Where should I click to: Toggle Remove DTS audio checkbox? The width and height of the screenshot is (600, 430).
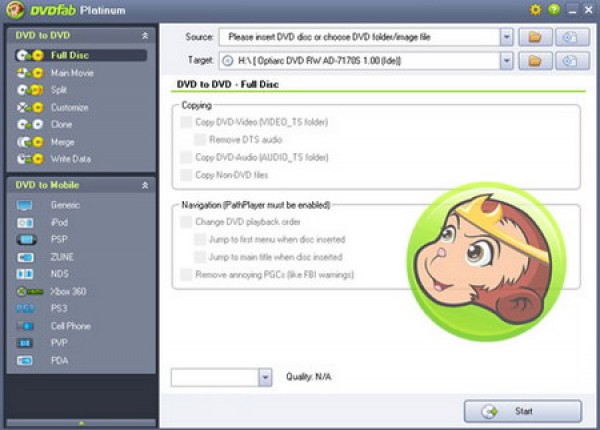[200, 140]
